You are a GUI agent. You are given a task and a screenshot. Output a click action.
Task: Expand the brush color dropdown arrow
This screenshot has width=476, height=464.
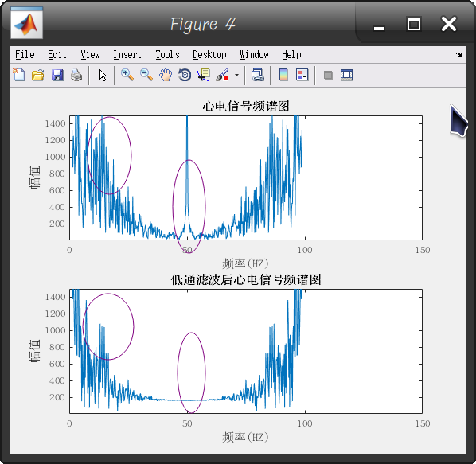pos(236,75)
